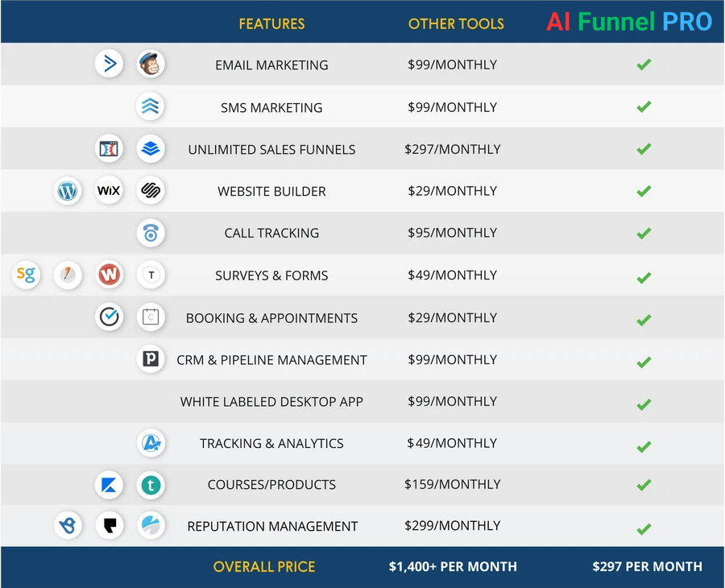725x588 pixels.
Task: Click the EMAIL MARKETING label
Action: [272, 65]
